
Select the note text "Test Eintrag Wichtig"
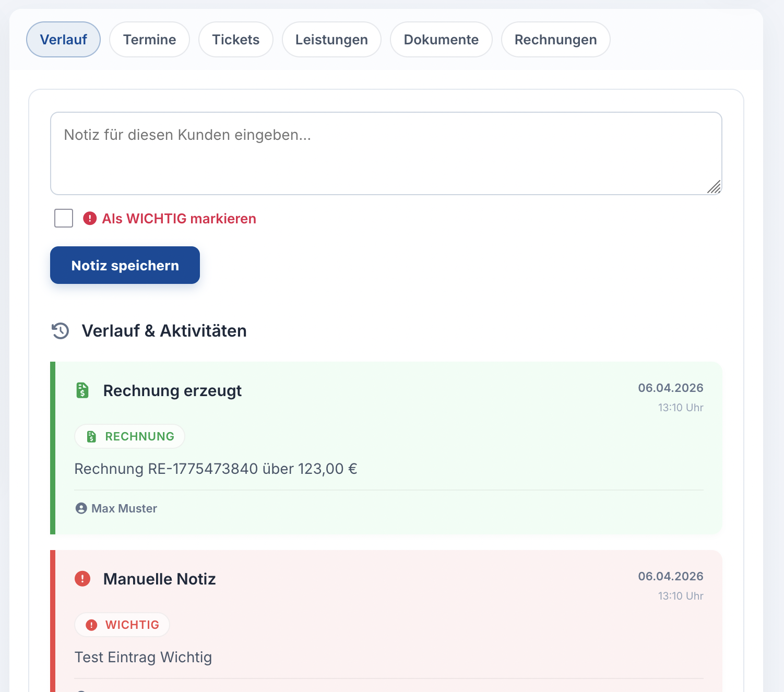tap(143, 657)
